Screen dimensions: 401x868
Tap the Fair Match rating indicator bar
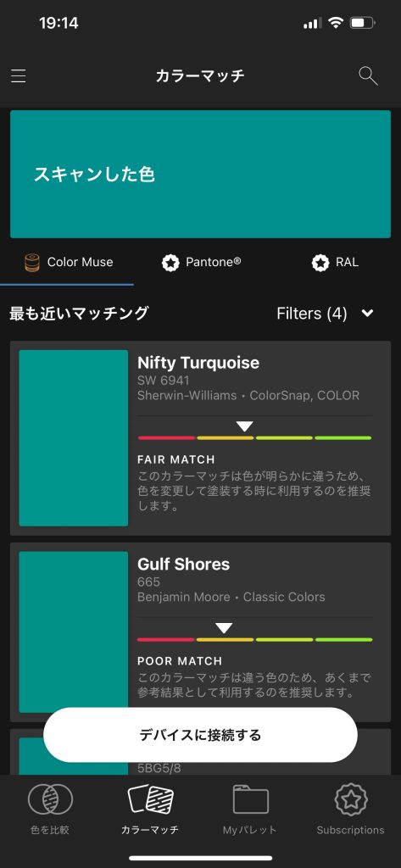[255, 437]
